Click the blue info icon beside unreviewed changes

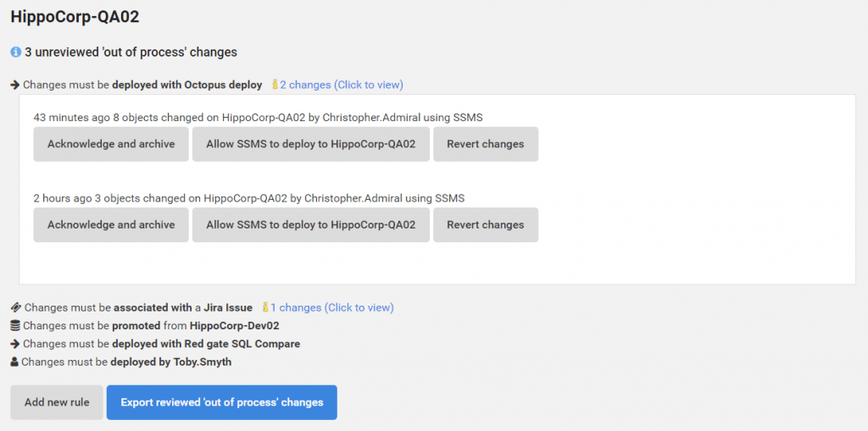click(15, 52)
